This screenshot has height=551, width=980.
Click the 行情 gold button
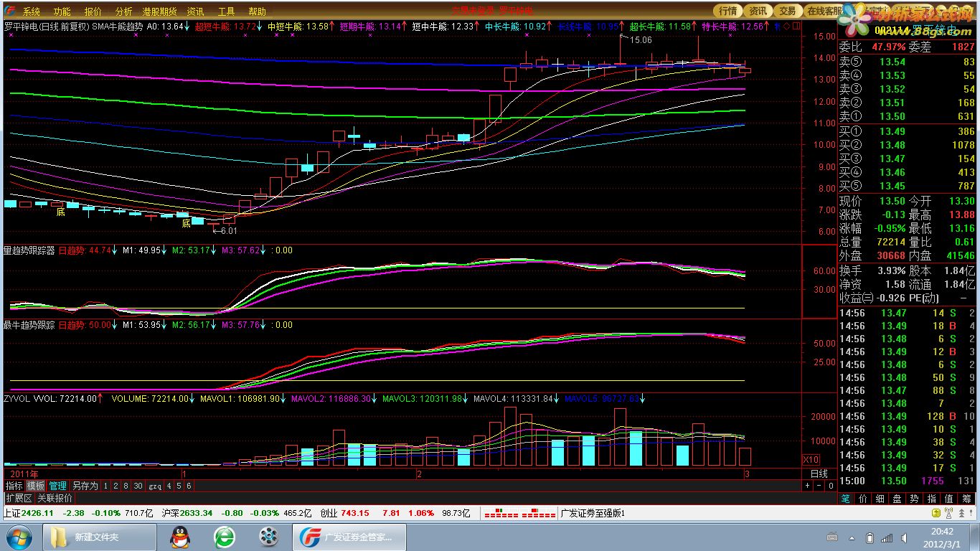click(x=728, y=11)
